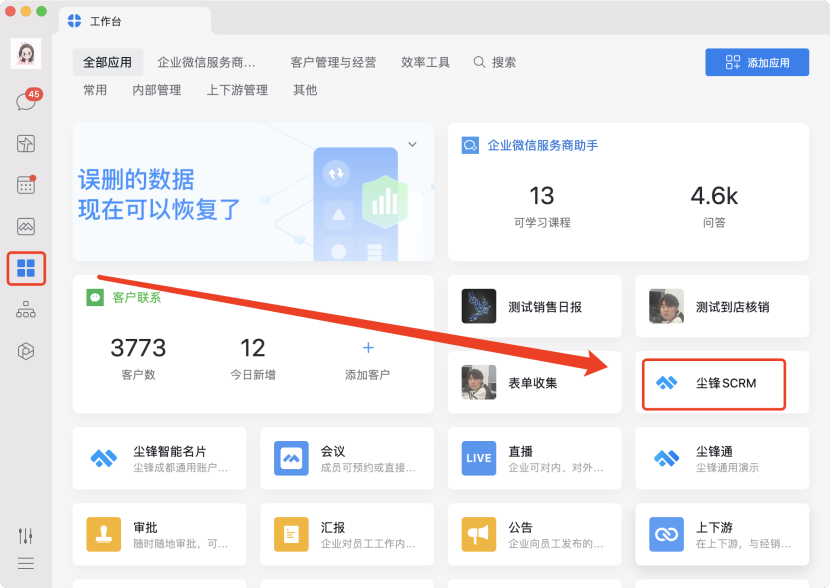Image resolution: width=830 pixels, height=588 pixels.
Task: Click the blue 会议 app icon
Action: 291,458
